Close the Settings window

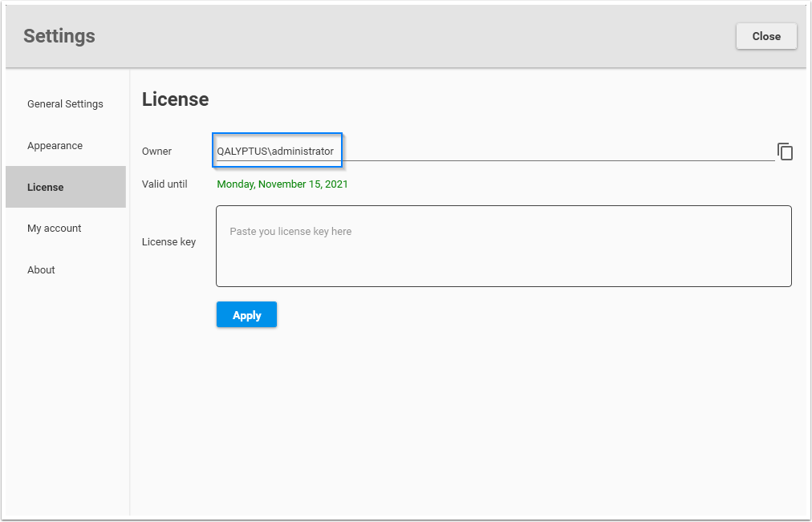coord(765,36)
